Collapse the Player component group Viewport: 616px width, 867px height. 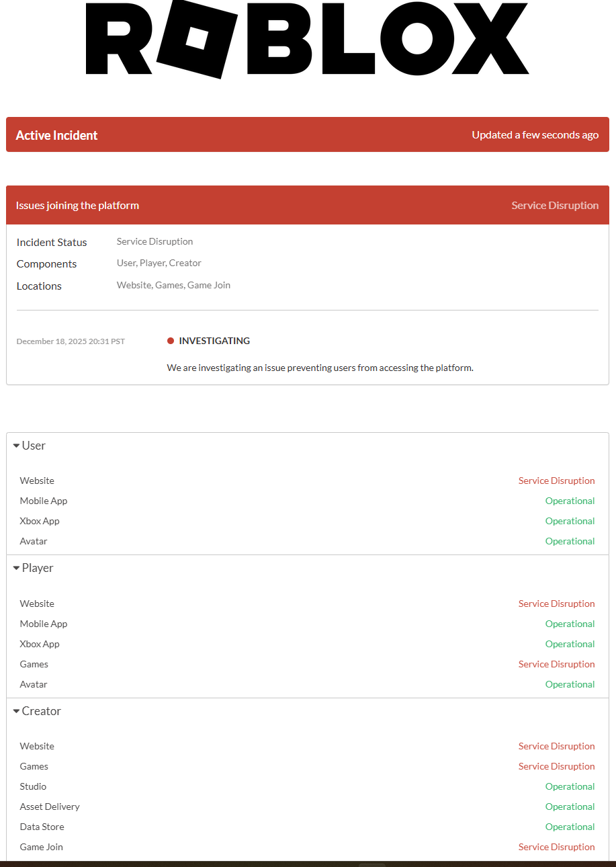pyautogui.click(x=17, y=568)
